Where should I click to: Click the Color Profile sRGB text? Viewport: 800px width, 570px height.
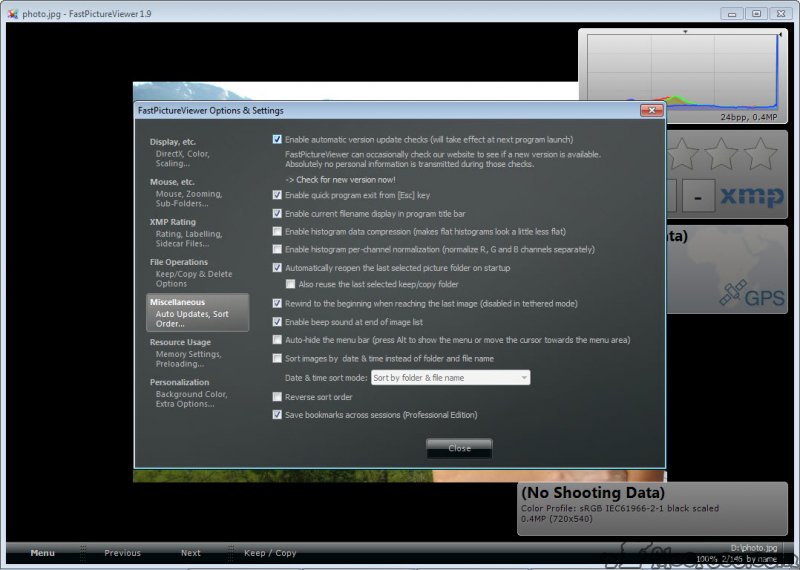click(619, 508)
